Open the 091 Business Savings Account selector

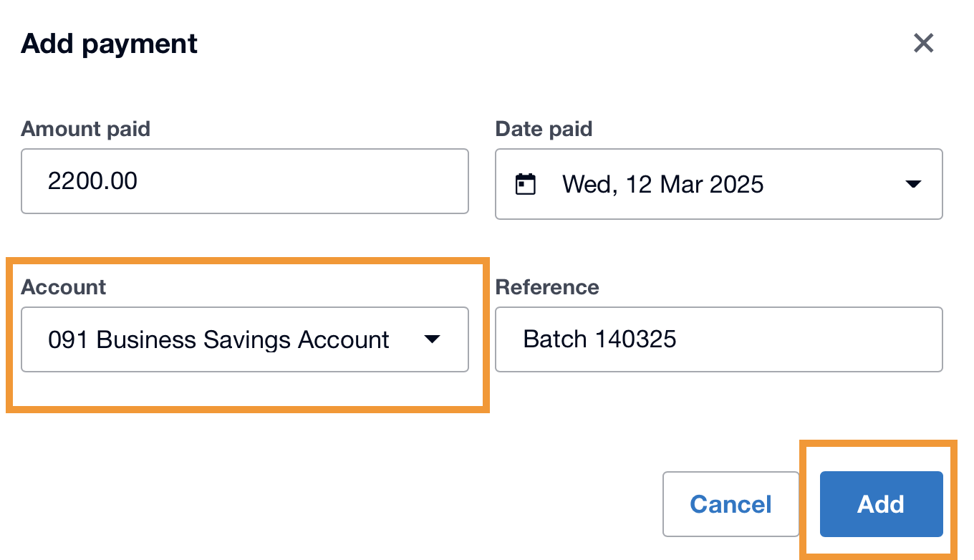point(218,339)
